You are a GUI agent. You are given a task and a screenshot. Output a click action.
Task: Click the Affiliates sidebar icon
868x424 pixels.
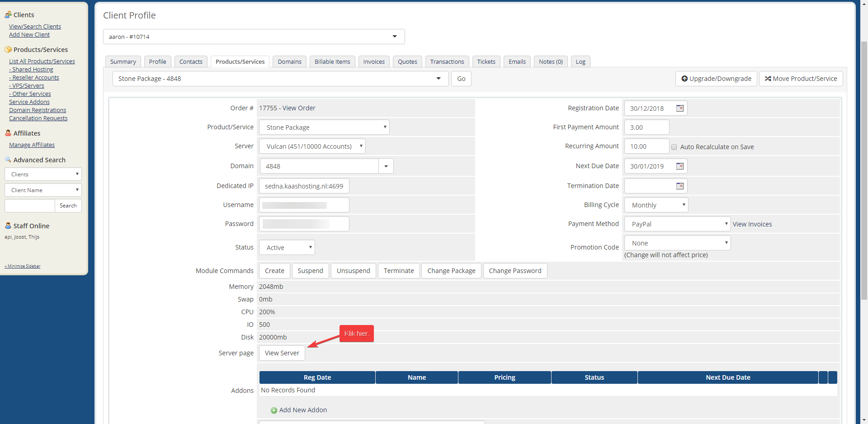click(x=8, y=133)
